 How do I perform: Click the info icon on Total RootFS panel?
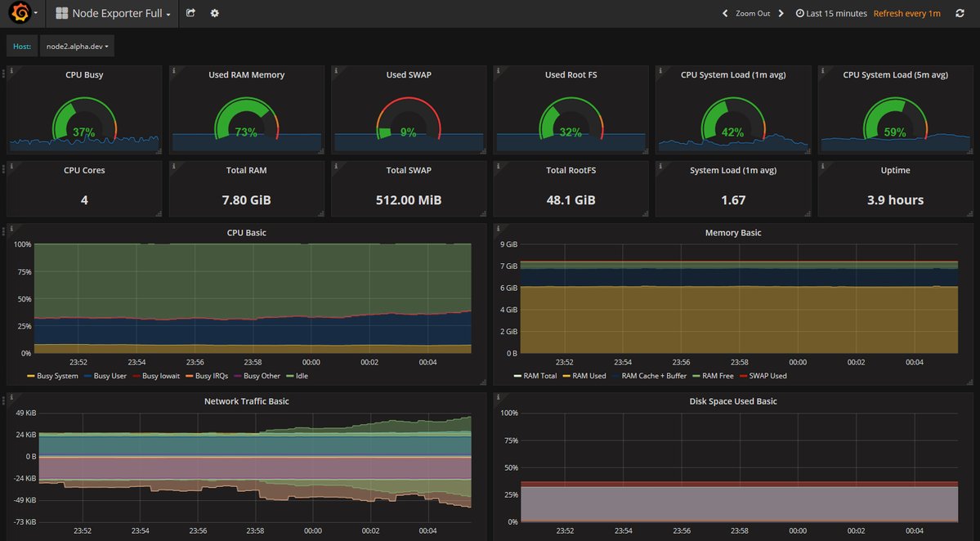tap(498, 166)
